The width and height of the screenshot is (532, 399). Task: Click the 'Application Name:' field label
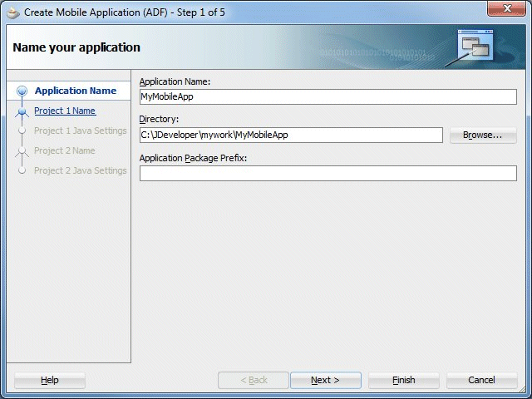(x=175, y=81)
